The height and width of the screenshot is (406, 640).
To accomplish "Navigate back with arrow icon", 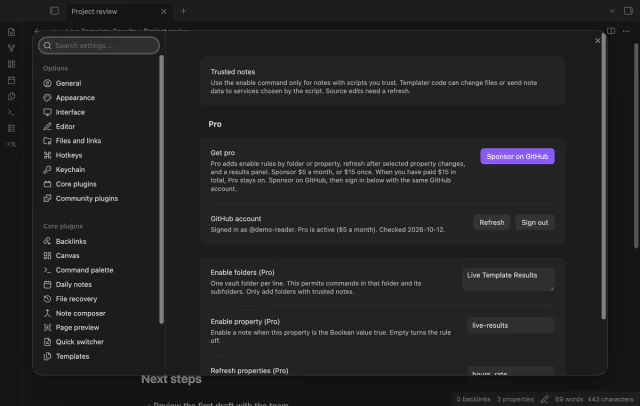I will tap(37, 31).
